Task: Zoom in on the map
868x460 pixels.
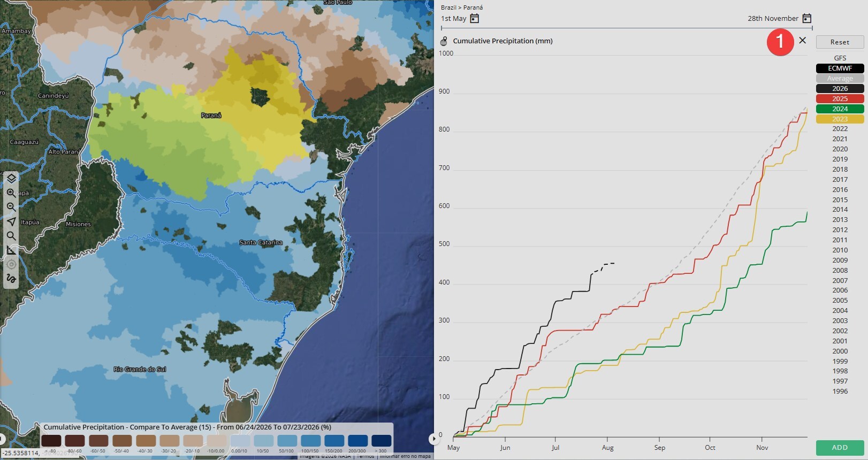Action: [x=11, y=193]
